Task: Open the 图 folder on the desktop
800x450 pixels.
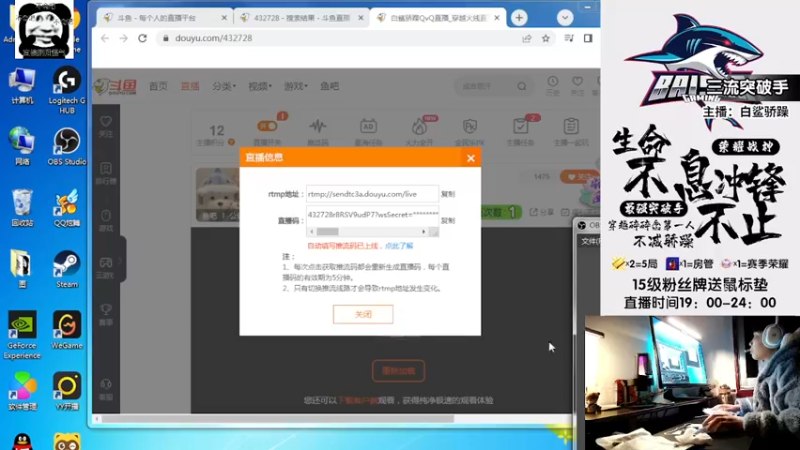Action: coord(22,269)
